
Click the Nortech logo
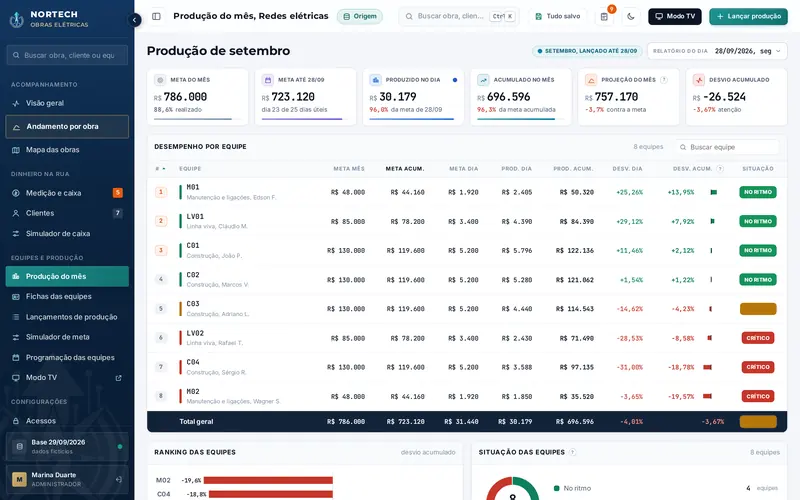[x=17, y=19]
